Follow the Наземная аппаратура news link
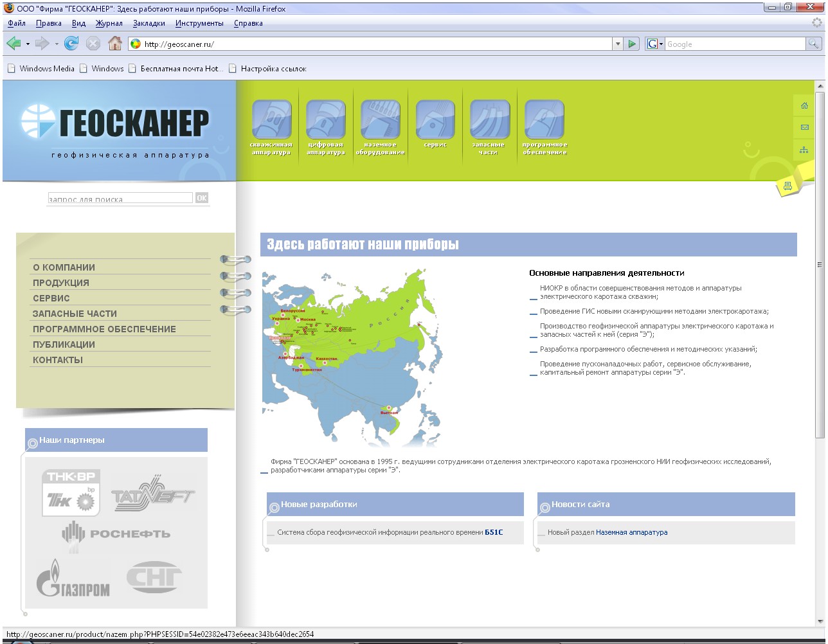 631,532
